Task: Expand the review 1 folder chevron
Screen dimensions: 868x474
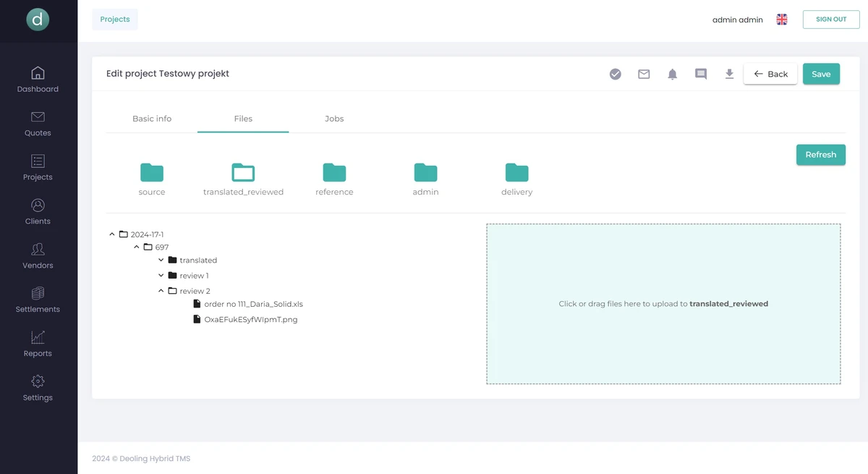Action: tap(161, 276)
